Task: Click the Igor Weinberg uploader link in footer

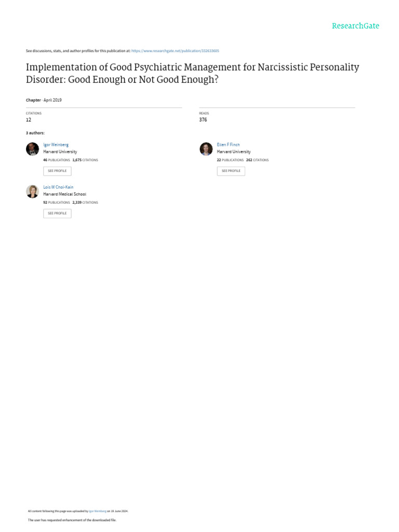Action: (97, 511)
